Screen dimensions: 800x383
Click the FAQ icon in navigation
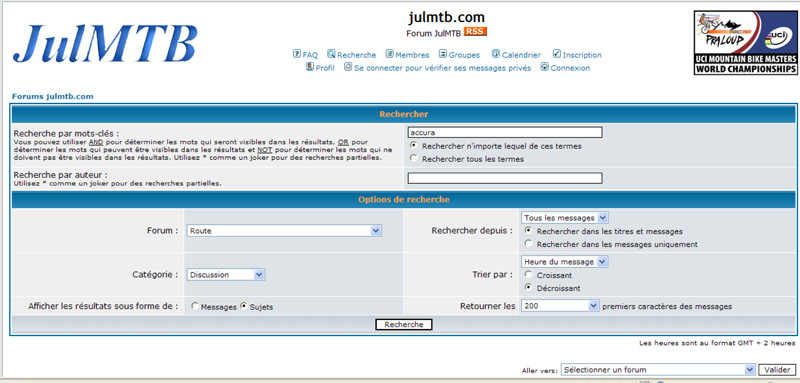[296, 54]
